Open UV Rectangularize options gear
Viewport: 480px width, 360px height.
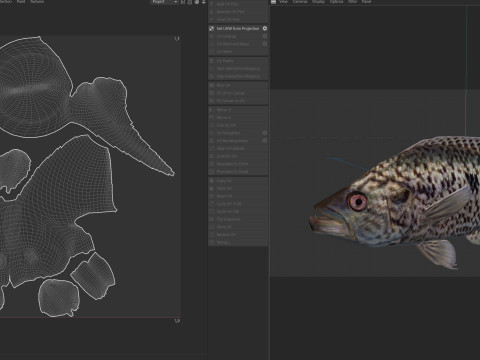point(265,140)
